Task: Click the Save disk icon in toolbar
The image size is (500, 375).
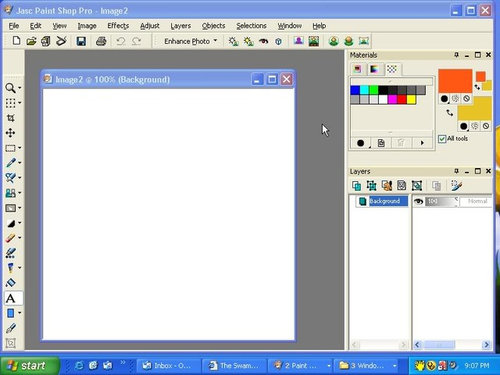Action: pos(81,41)
